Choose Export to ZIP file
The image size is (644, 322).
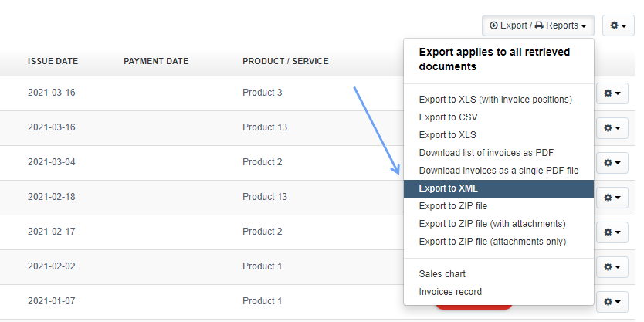pyautogui.click(x=452, y=206)
